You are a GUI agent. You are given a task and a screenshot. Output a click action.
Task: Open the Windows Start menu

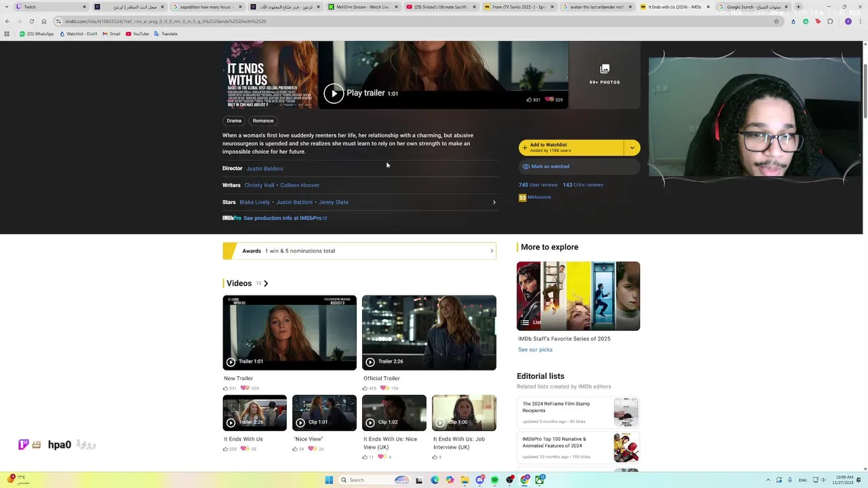point(329,480)
